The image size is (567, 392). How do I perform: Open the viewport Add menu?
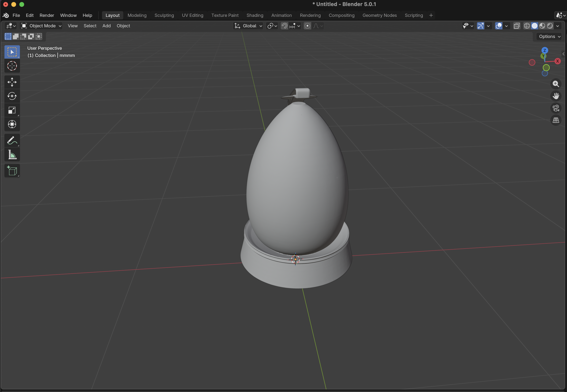click(x=107, y=26)
